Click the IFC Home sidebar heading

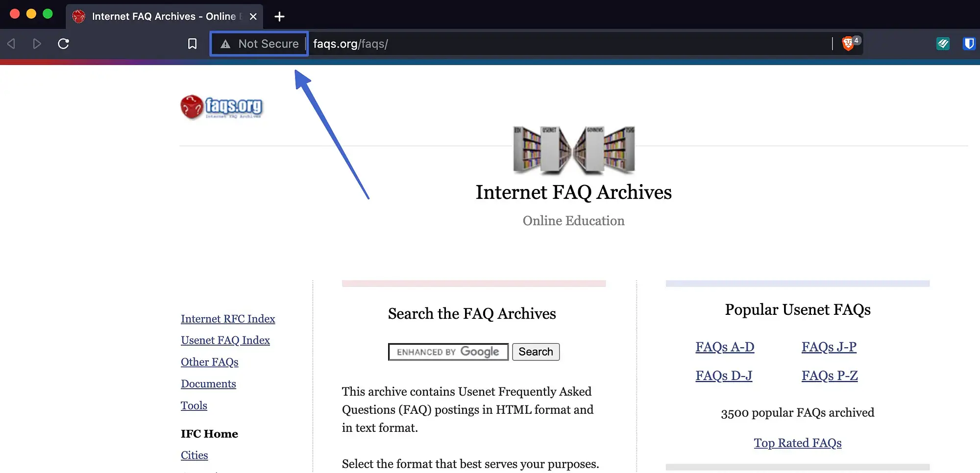(x=209, y=434)
